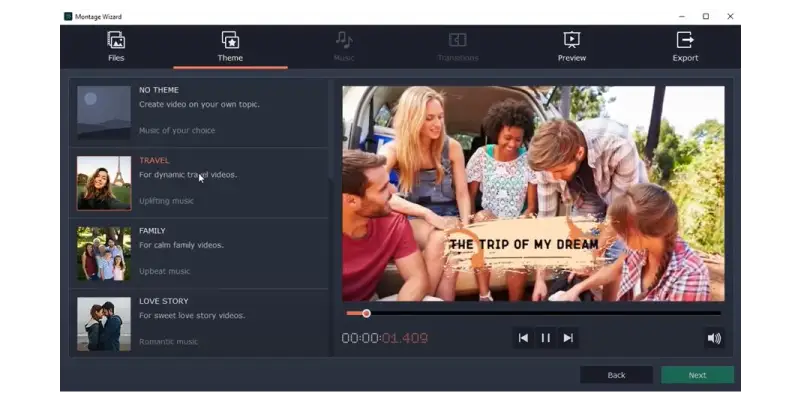Screen dimensions: 800x400
Task: Click the Export tab label
Action: 685,58
